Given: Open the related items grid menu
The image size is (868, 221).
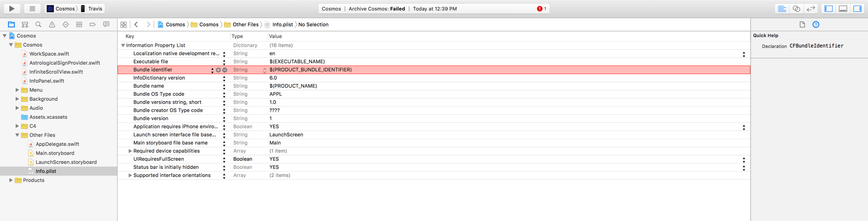Looking at the screenshot, I should (x=124, y=25).
